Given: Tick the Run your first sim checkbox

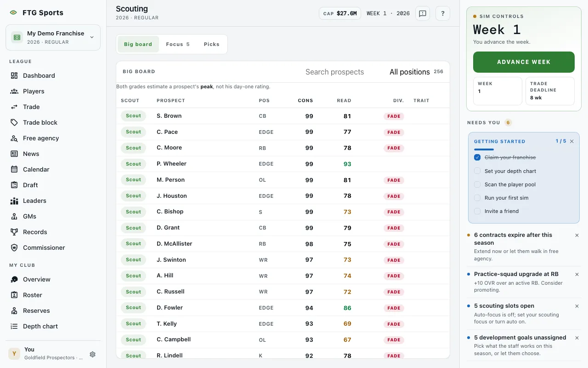Looking at the screenshot, I should coord(477,198).
